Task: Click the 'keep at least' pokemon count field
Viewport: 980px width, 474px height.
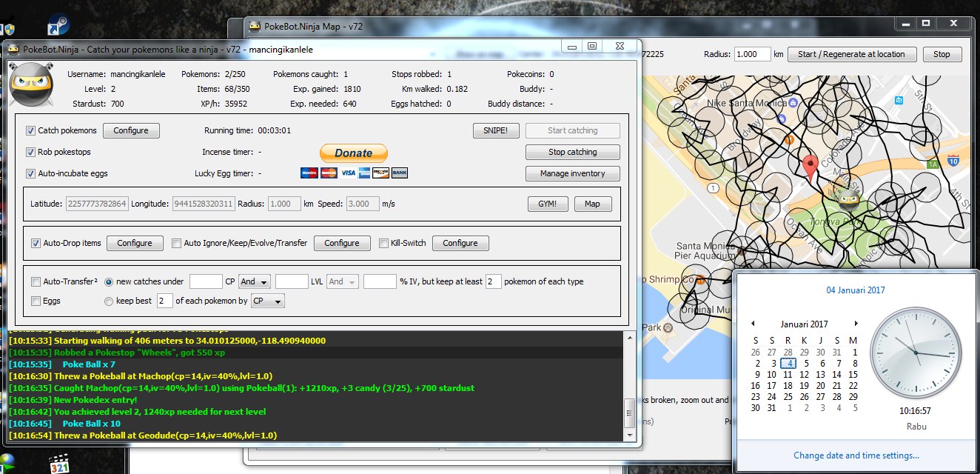Action: (494, 281)
